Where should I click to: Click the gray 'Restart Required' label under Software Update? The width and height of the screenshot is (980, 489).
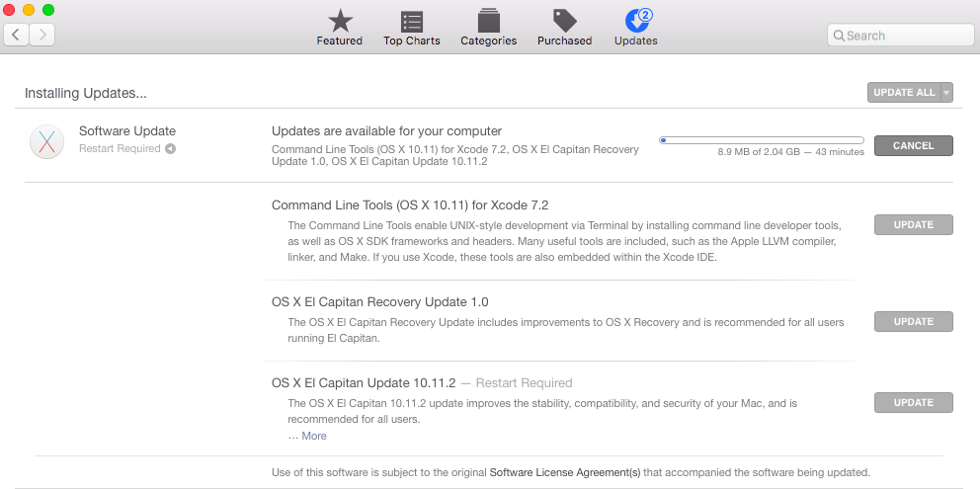(120, 149)
